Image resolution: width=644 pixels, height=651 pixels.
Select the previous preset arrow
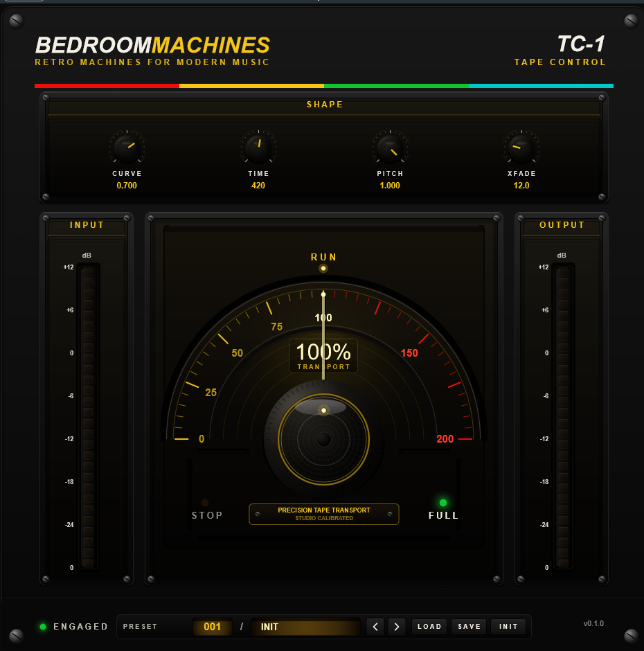click(375, 627)
